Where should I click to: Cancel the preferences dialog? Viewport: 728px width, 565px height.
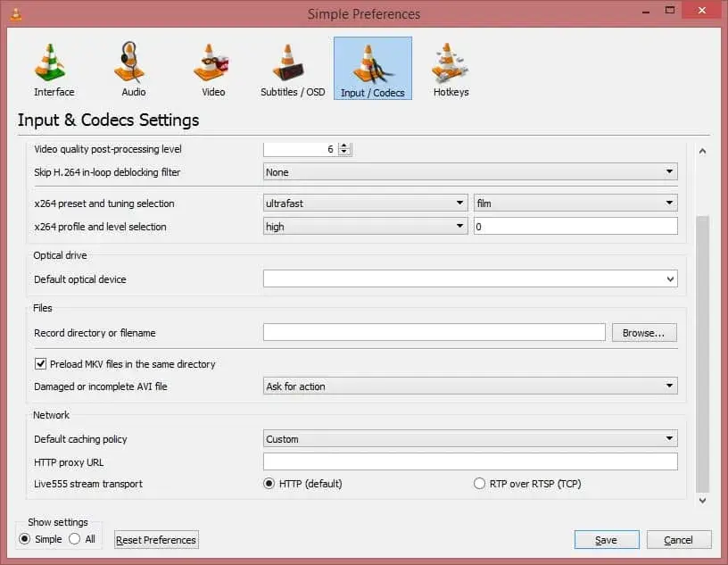[678, 540]
